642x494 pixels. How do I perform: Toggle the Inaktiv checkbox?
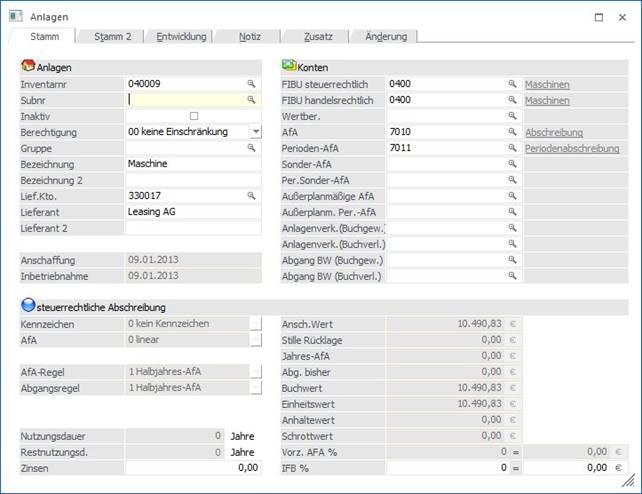tap(194, 116)
